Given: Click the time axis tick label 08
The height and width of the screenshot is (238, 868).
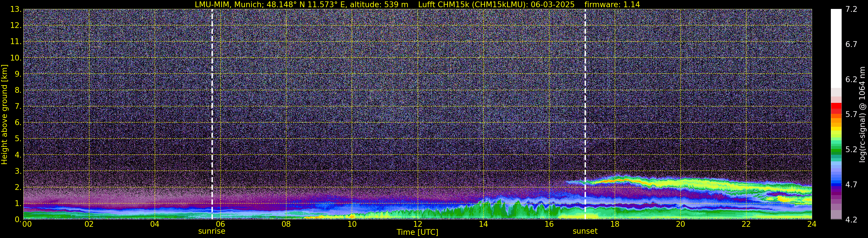Looking at the screenshot, I should (286, 224).
